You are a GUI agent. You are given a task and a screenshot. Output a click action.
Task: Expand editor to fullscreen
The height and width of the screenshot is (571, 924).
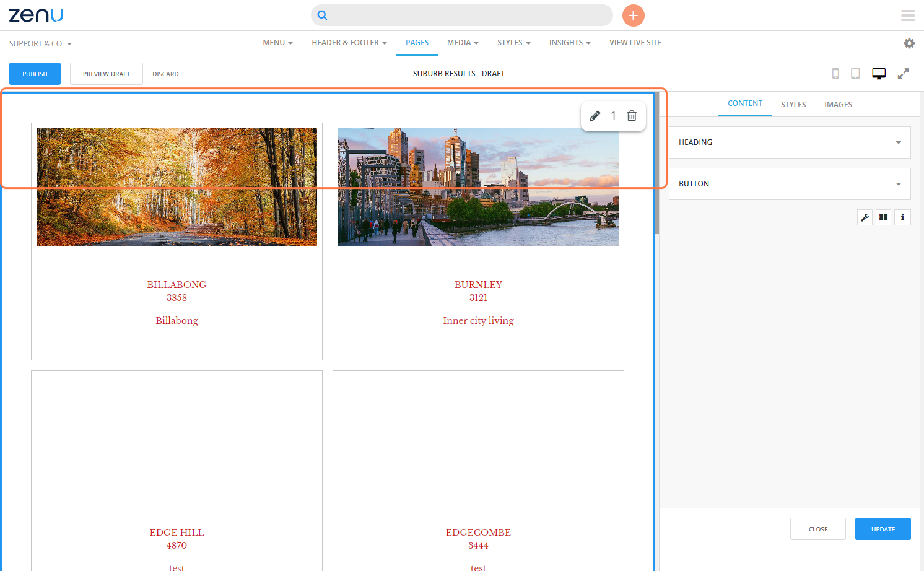[904, 74]
